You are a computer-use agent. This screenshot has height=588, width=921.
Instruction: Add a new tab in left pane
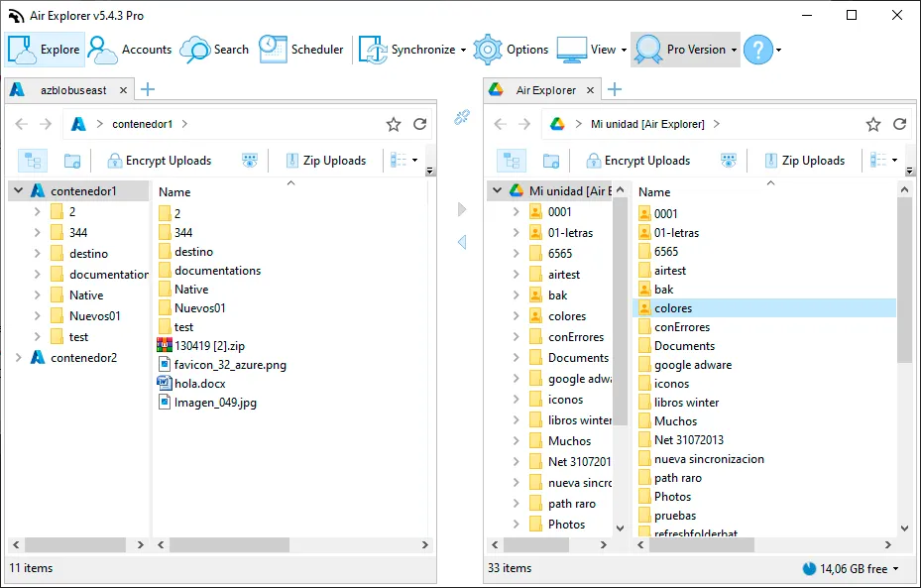click(148, 89)
